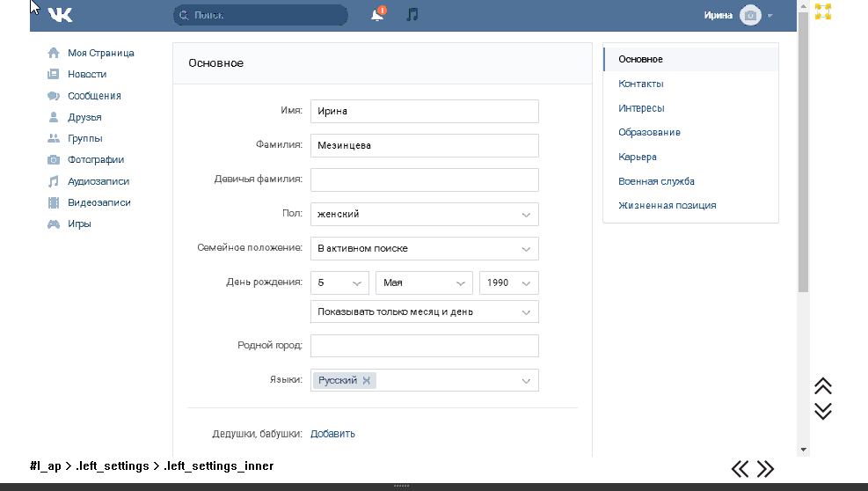Image resolution: width=868 pixels, height=491 pixels.
Task: Click the profile camera avatar icon
Action: (750, 15)
